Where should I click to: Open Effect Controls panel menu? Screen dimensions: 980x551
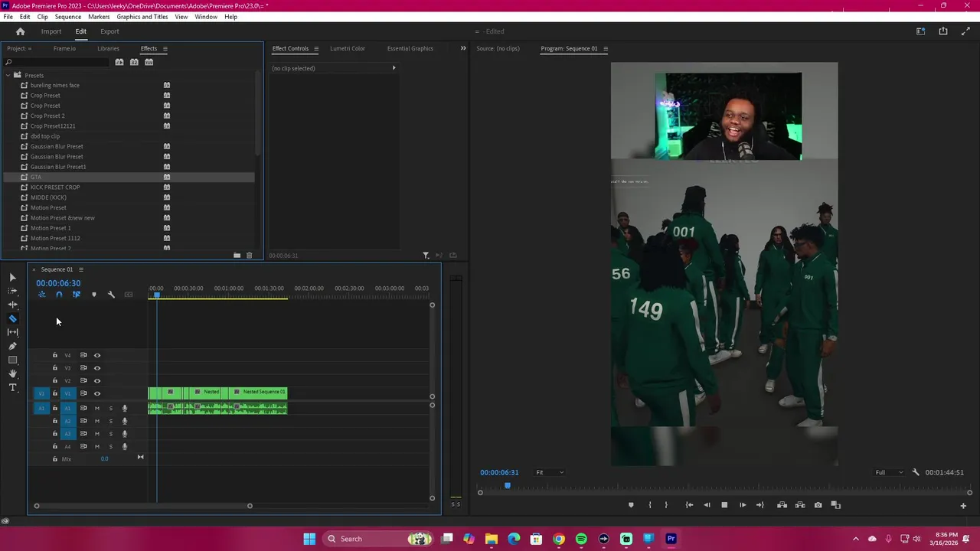(315, 48)
